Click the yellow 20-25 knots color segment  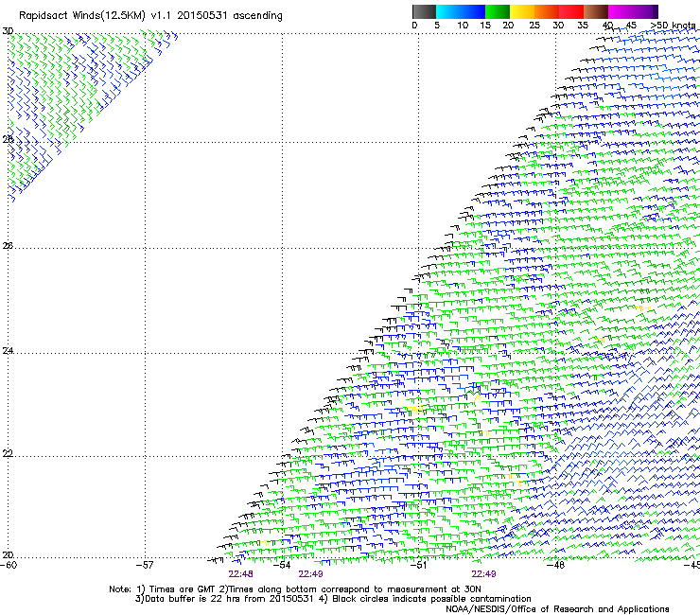point(522,11)
